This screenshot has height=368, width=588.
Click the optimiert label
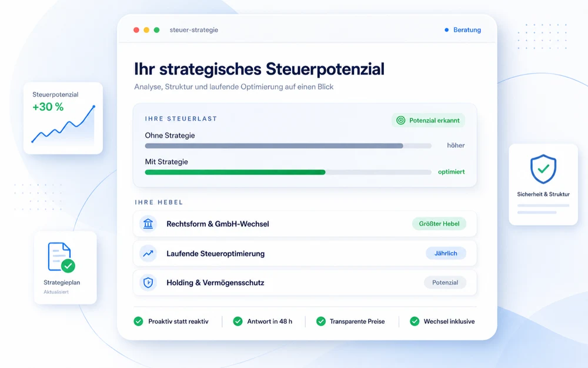coord(452,171)
